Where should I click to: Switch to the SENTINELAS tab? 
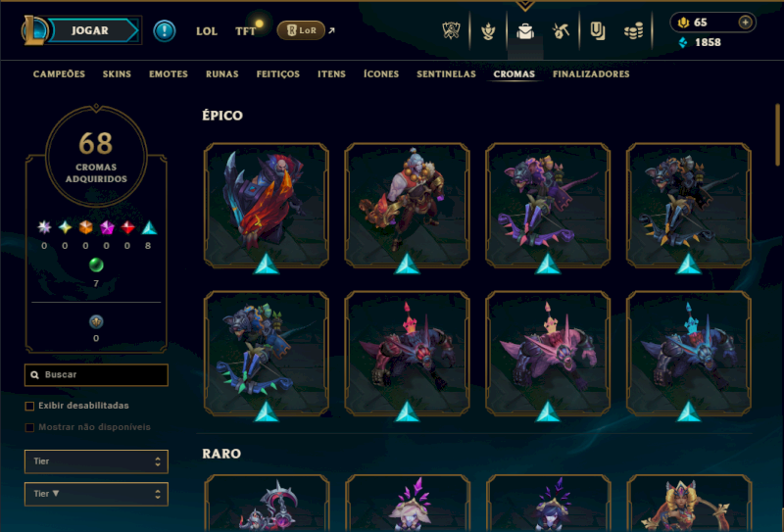(x=446, y=74)
